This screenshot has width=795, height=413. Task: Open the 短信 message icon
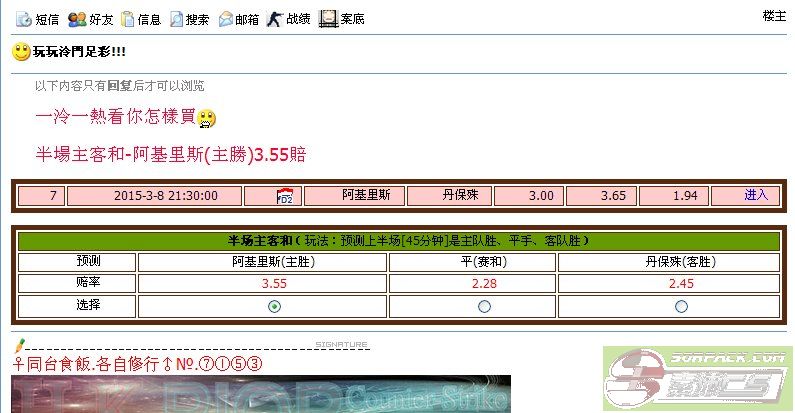pyautogui.click(x=23, y=18)
